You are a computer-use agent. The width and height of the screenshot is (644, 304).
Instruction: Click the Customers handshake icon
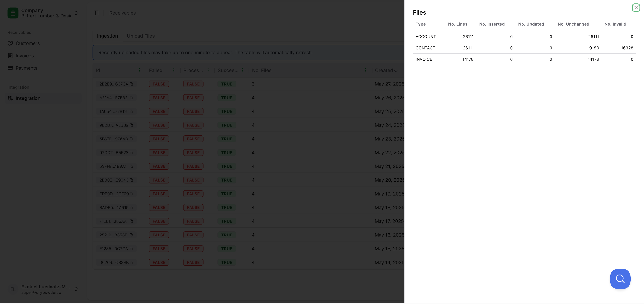point(10,43)
